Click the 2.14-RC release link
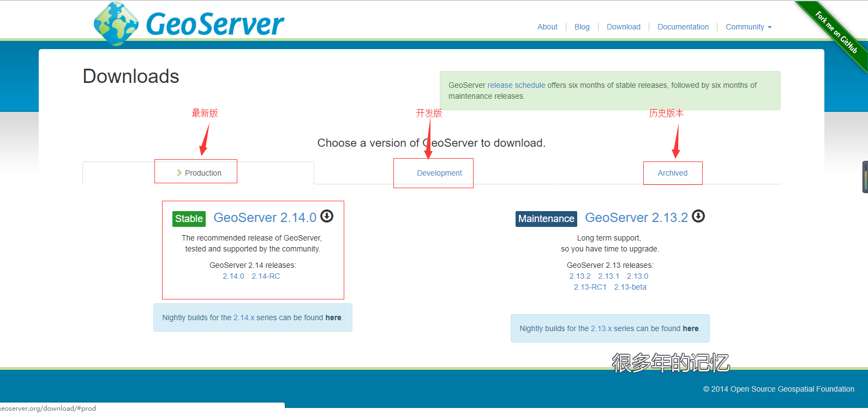The image size is (868, 414). tap(266, 276)
